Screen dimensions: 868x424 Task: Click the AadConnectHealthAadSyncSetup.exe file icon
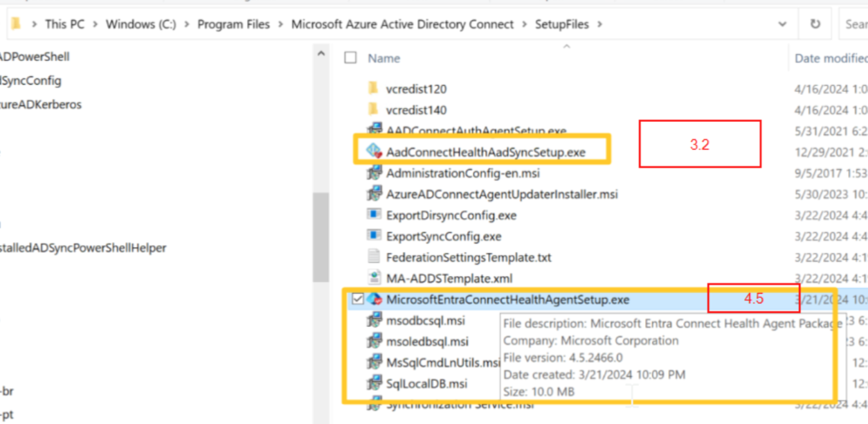pos(374,152)
